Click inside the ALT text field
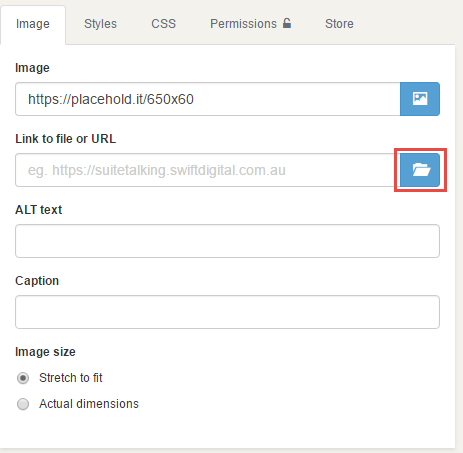Viewport: 463px width, 453px height. (x=227, y=241)
